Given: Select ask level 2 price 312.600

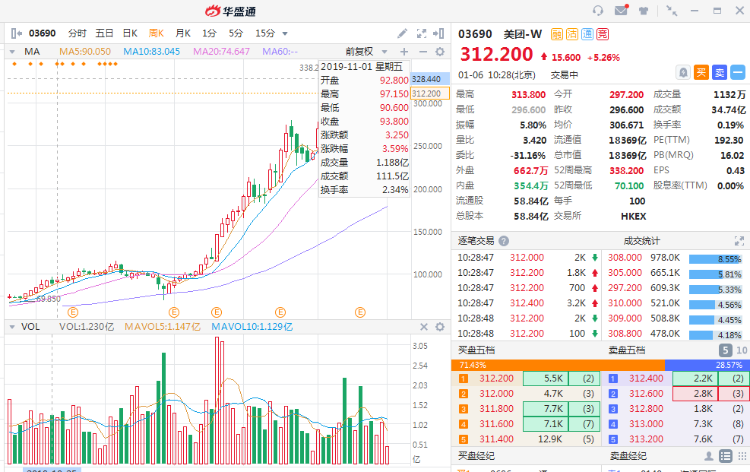Looking at the screenshot, I should 646,394.
